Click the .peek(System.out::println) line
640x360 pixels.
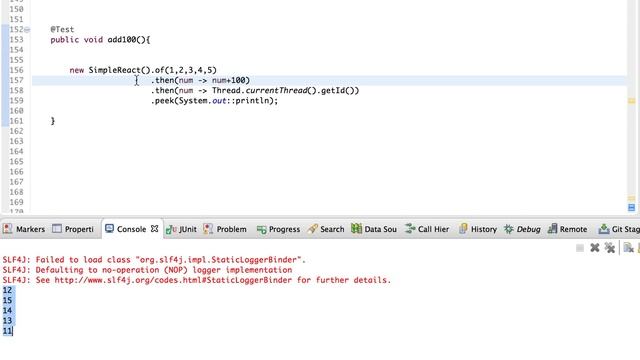(x=215, y=101)
